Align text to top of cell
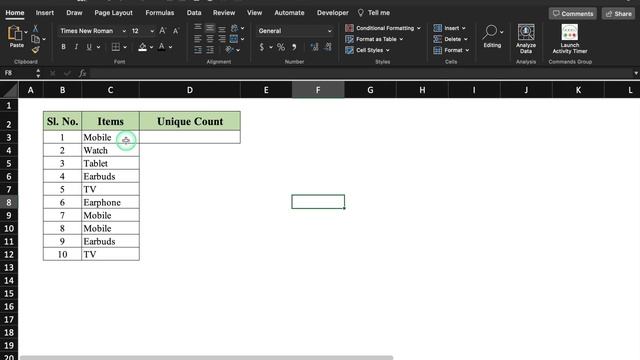Screen dimensions: 640x360 [198, 28]
